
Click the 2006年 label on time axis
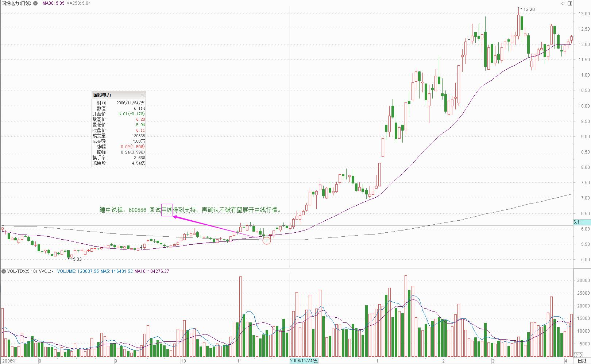point(9,361)
